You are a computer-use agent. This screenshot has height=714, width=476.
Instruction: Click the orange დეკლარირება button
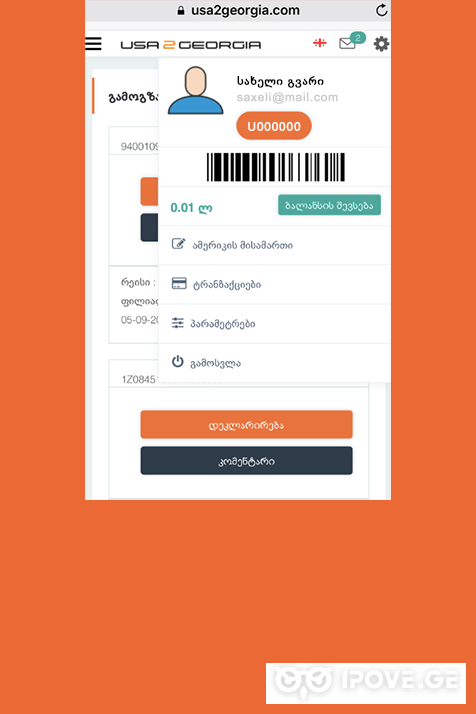click(x=246, y=425)
